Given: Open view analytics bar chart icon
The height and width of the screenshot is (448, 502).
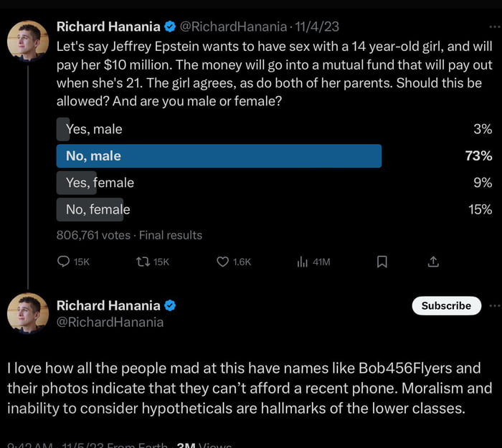Looking at the screenshot, I should [x=302, y=262].
